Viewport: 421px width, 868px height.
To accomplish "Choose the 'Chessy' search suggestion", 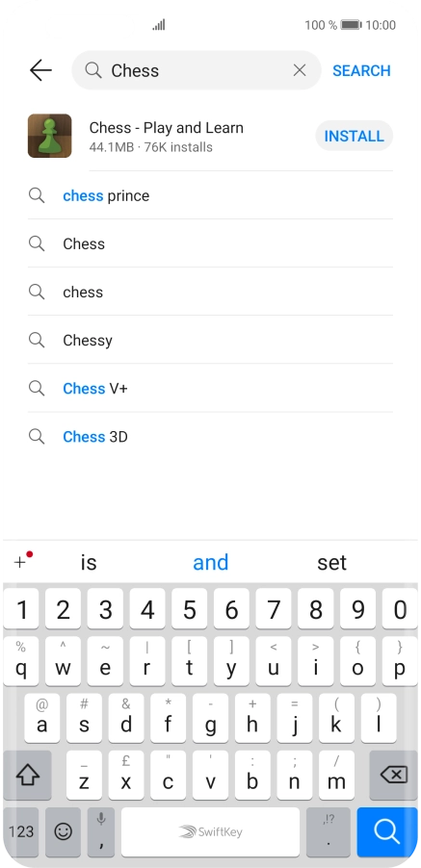I will [x=210, y=340].
